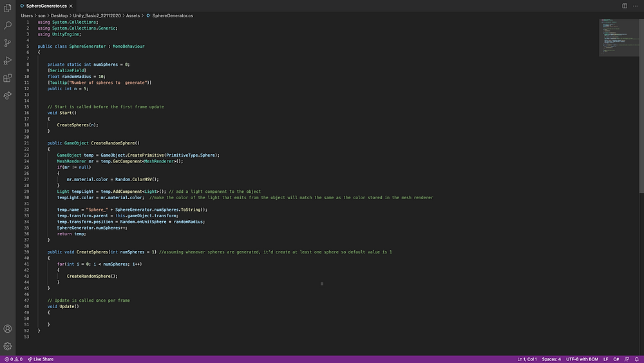Click line number 21 in gutter
644x363 pixels.
coord(26,143)
